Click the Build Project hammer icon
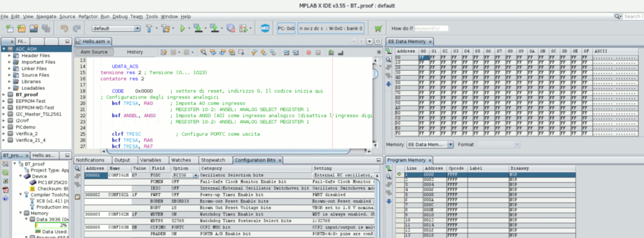 point(149,28)
